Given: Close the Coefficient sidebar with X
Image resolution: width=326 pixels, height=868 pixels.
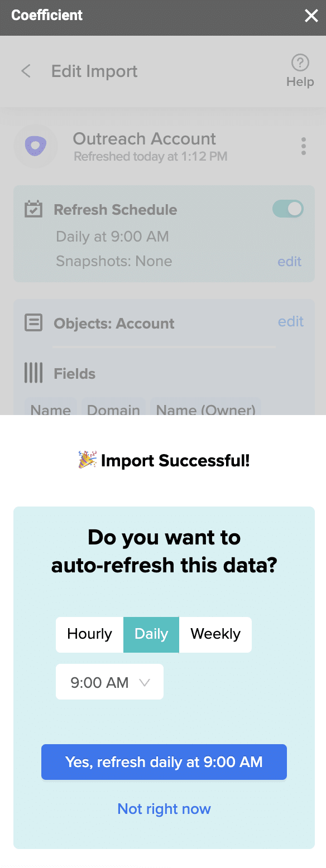Looking at the screenshot, I should (x=311, y=16).
